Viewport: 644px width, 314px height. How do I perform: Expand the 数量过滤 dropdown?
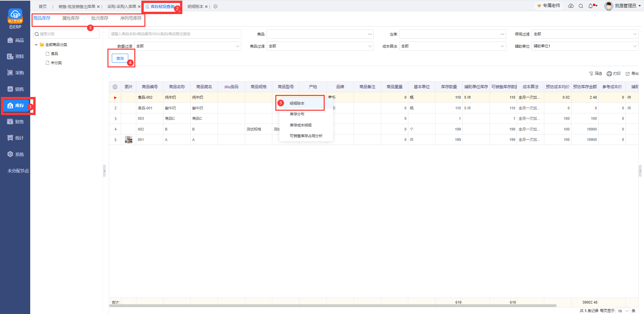click(x=188, y=46)
